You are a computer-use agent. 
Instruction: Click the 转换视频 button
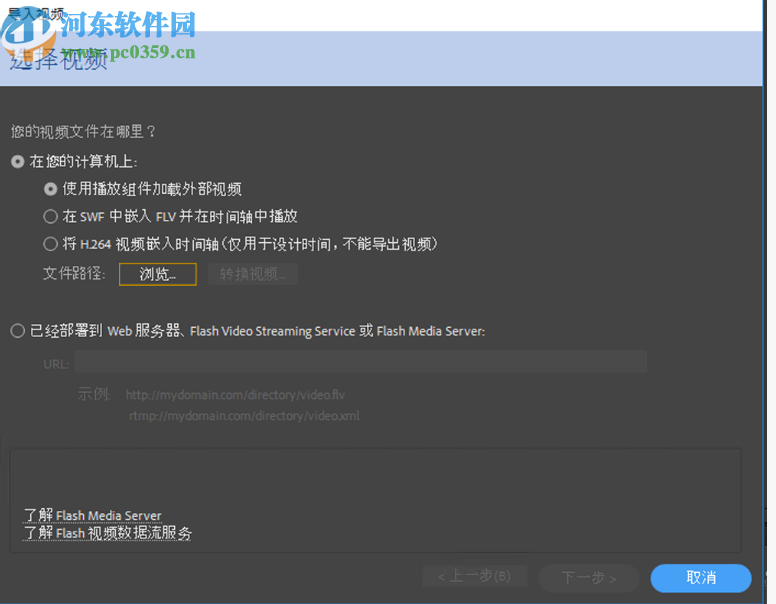[252, 274]
